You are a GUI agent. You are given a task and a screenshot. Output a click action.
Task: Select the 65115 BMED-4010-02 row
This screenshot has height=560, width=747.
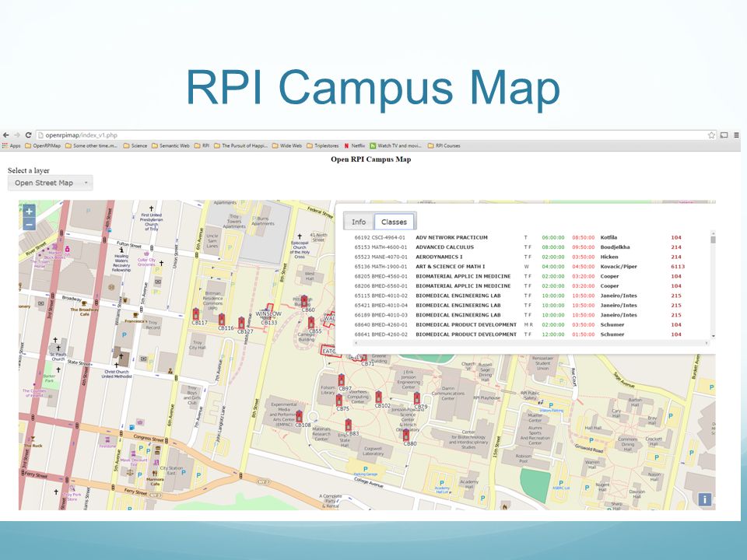point(518,296)
